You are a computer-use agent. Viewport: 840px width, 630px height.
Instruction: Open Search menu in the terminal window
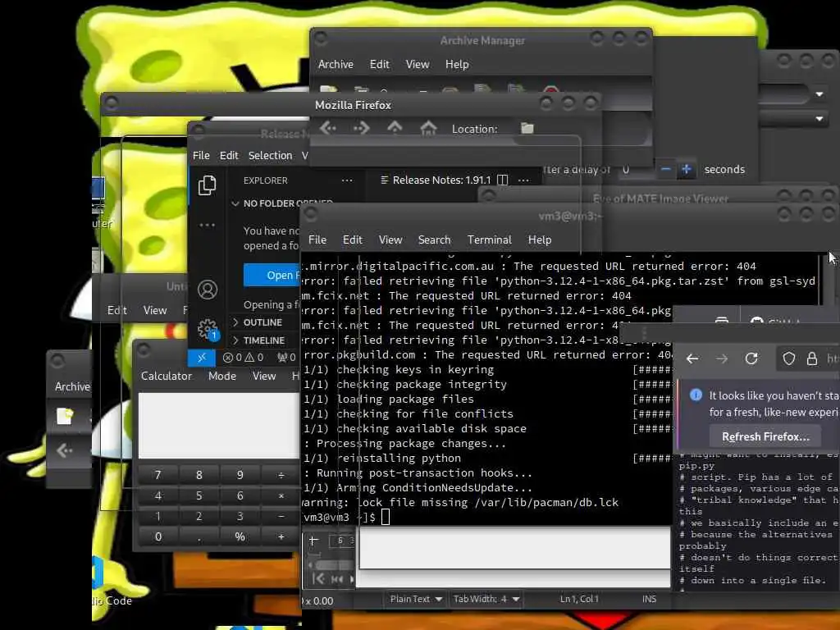tap(434, 240)
